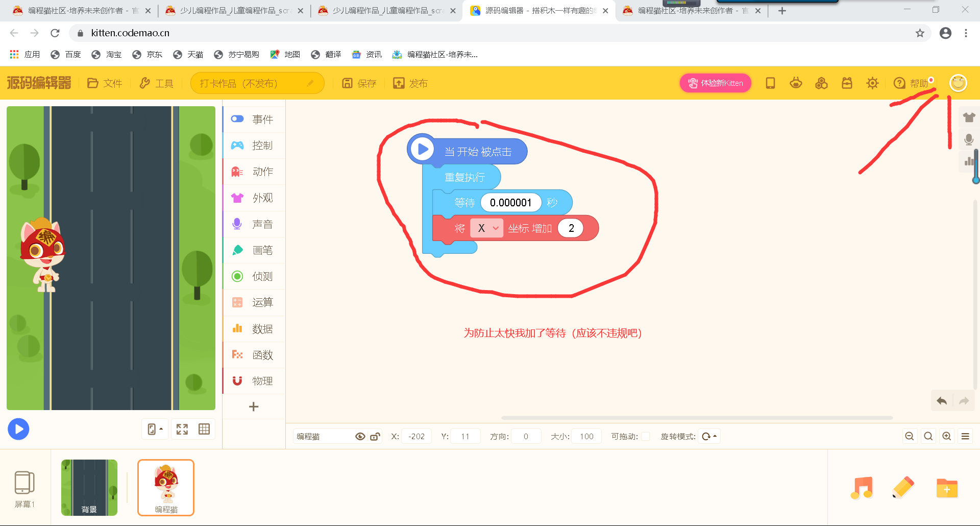Open the 旋转模式 rotation mode dropdown

coord(709,436)
